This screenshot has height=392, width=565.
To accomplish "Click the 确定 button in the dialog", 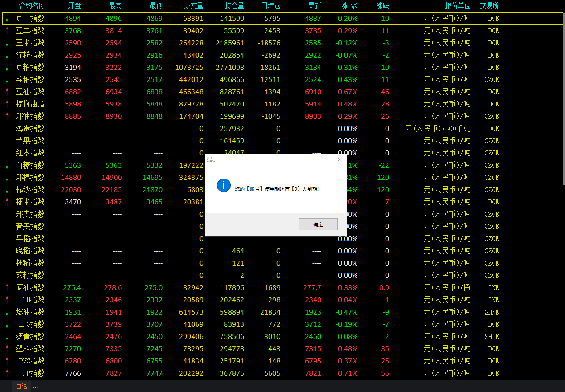I will pyautogui.click(x=318, y=224).
